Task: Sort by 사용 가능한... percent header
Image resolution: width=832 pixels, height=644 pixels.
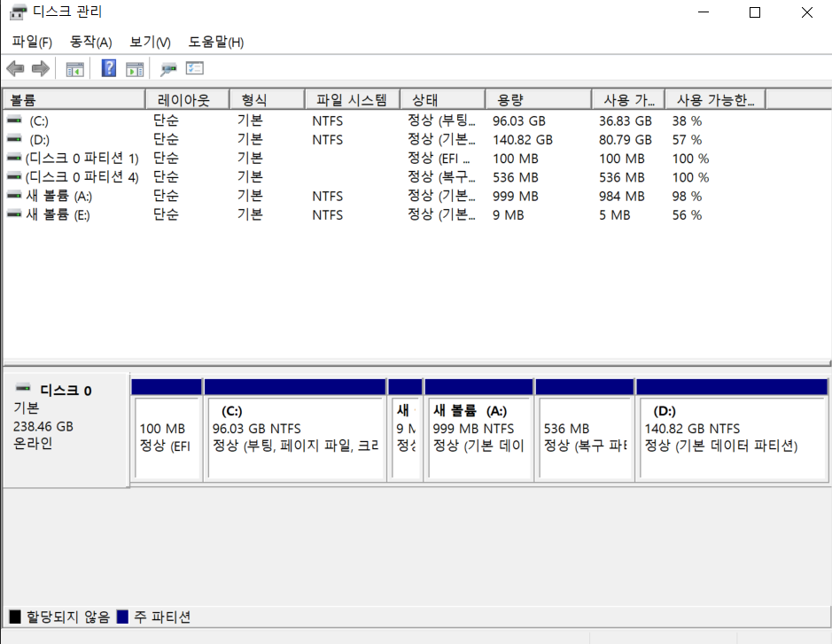Action: click(x=715, y=99)
